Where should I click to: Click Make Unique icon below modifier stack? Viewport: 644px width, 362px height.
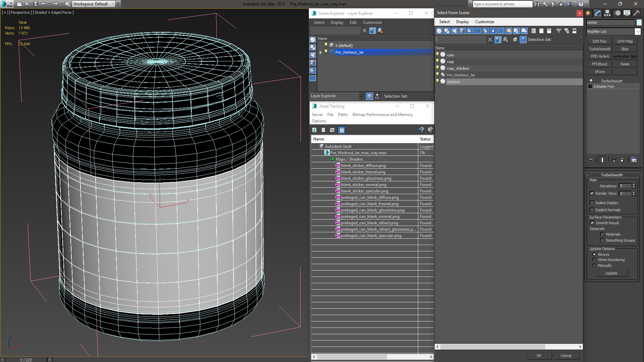click(614, 160)
